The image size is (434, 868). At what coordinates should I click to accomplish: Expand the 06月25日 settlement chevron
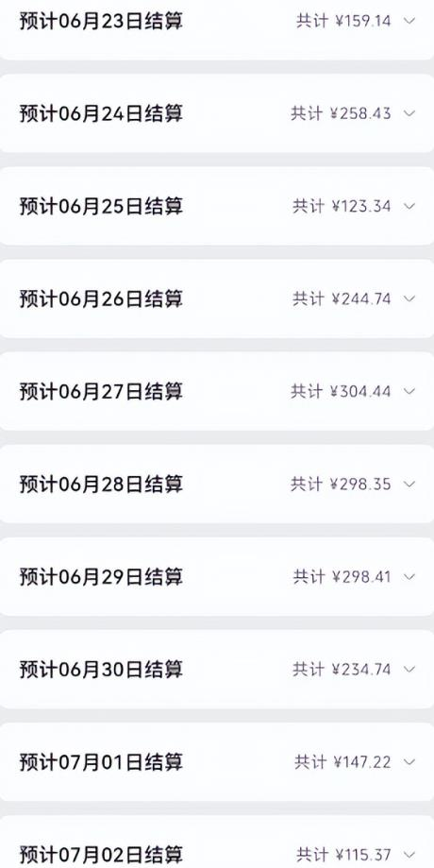tap(409, 207)
